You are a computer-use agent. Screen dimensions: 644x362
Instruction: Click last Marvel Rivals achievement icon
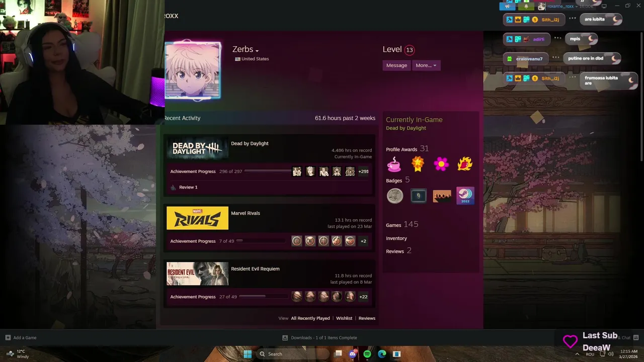point(350,241)
